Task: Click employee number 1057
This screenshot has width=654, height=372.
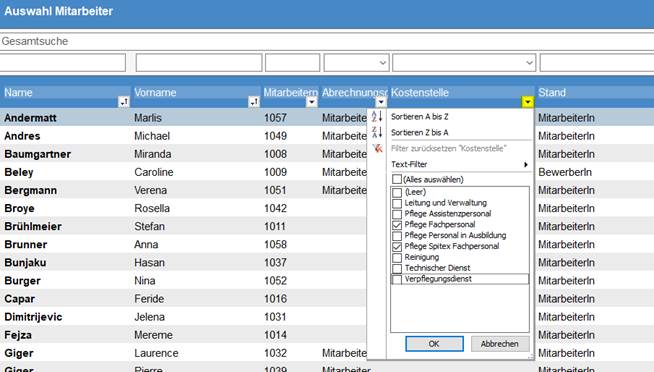Action: [275, 118]
